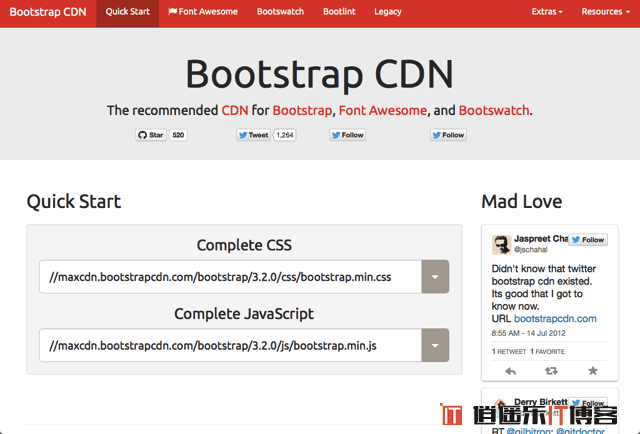Select the Complete CSS URL field

pos(230,277)
